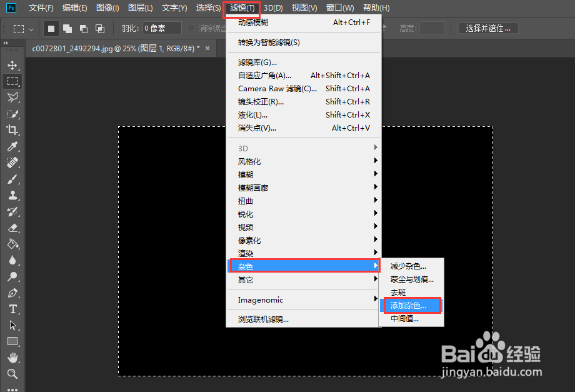575x392 pixels.
Task: Open the 窗口(W) menu
Action: [x=340, y=8]
